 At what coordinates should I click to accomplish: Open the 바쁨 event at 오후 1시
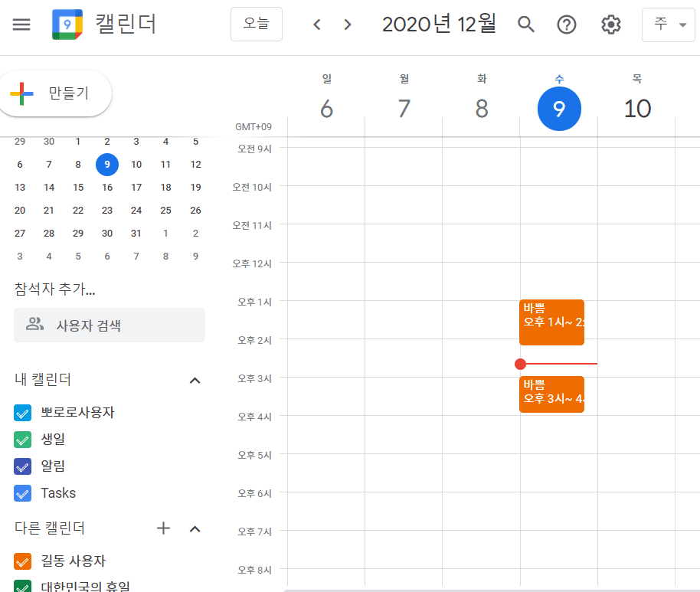[x=551, y=322]
